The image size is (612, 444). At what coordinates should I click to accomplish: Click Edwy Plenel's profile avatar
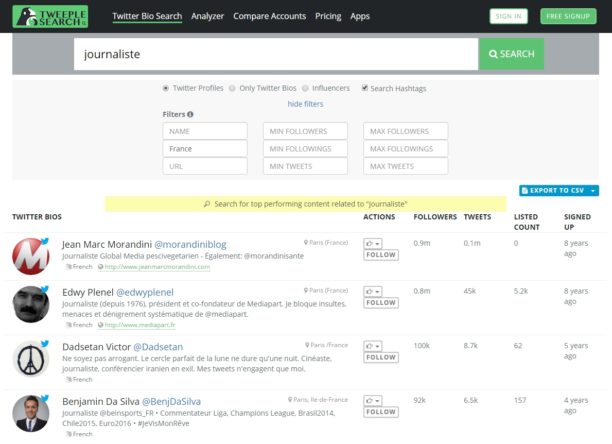[x=30, y=304]
